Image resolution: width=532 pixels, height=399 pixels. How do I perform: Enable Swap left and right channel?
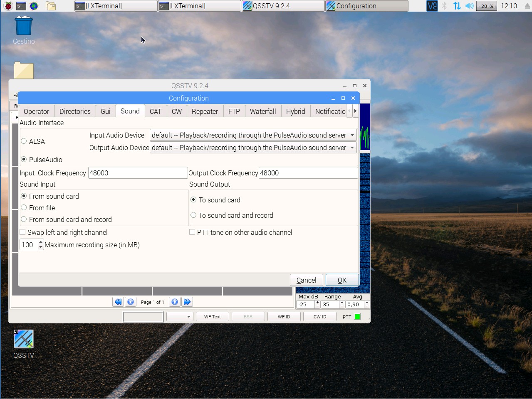coord(22,232)
